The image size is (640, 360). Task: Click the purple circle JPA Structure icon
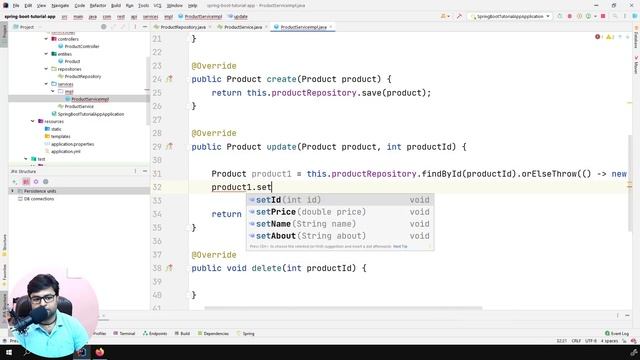(36, 182)
